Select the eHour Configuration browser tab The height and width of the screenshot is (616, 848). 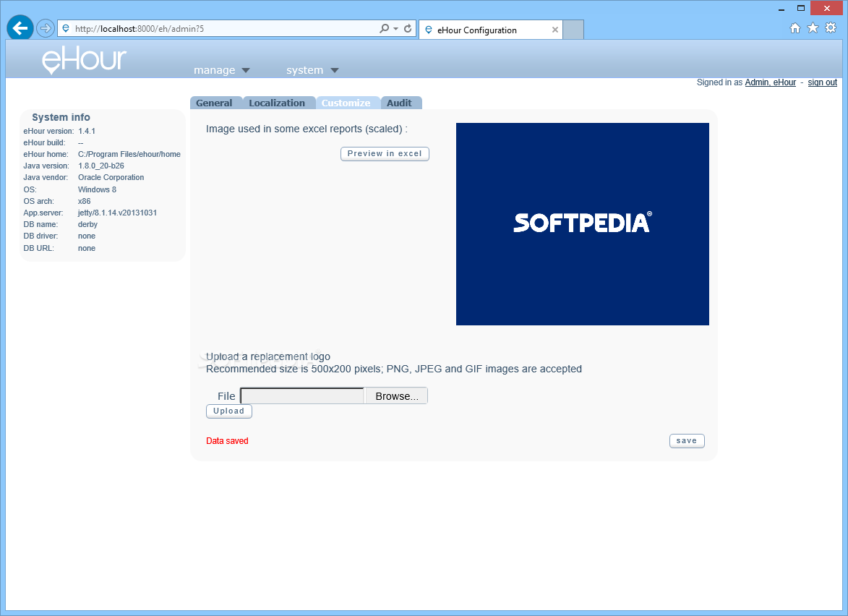[491, 30]
